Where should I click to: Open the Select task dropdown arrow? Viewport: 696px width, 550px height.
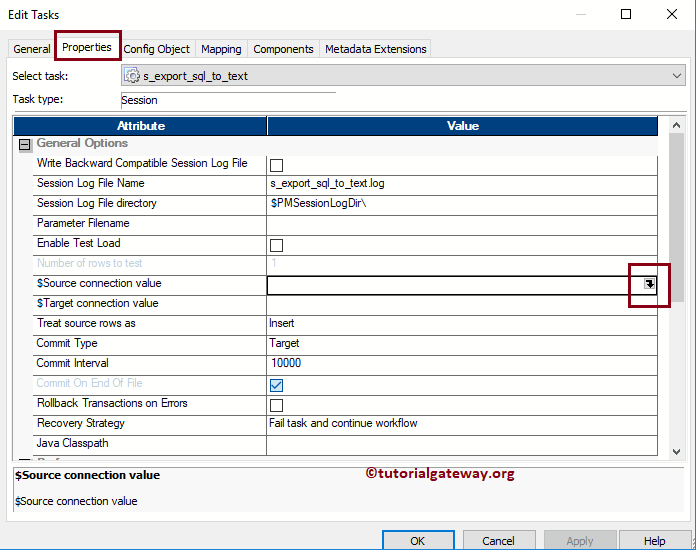(x=676, y=76)
